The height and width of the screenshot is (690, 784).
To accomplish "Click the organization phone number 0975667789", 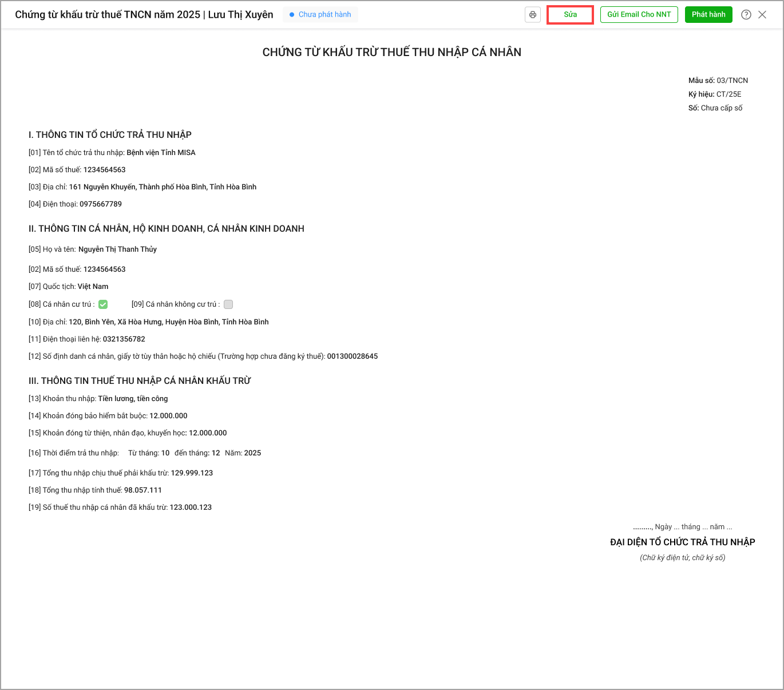I will pyautogui.click(x=101, y=204).
